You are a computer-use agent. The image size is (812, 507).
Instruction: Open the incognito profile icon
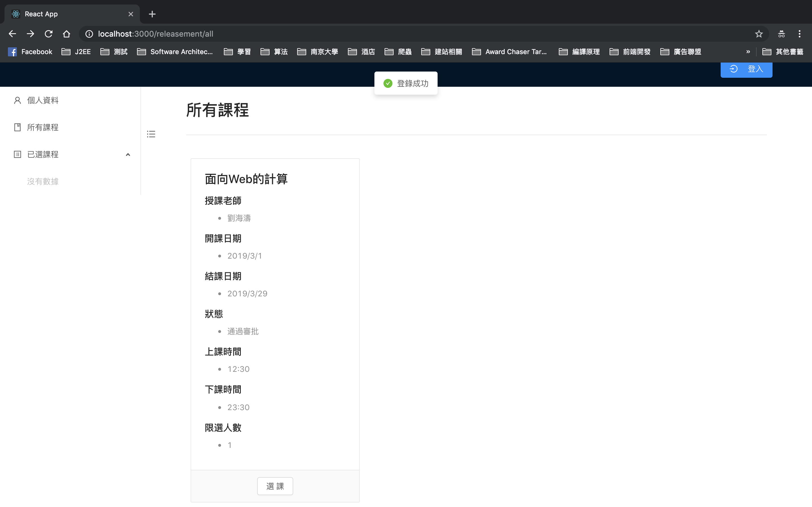(781, 34)
